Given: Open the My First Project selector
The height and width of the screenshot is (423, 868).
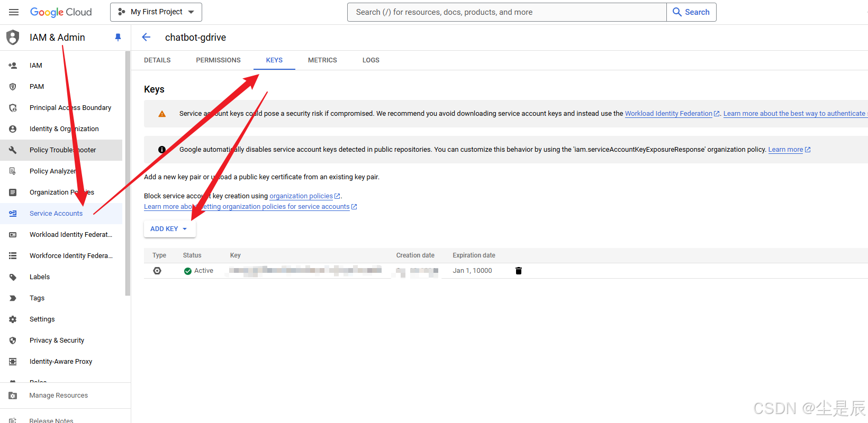Looking at the screenshot, I should [x=156, y=12].
